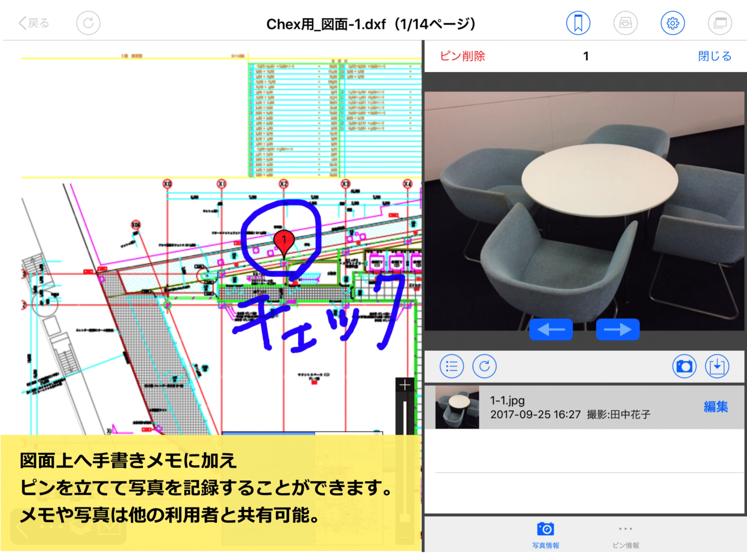Image resolution: width=747 pixels, height=560 pixels.
Task: Open the bookmarks icon in the top toolbar
Action: [x=578, y=23]
